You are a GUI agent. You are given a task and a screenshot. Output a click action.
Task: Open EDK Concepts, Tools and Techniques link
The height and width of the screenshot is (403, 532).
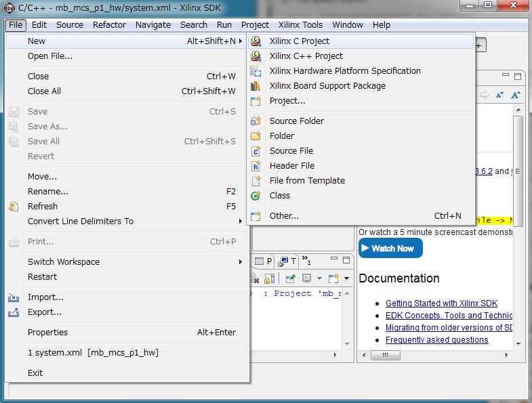coord(449,316)
